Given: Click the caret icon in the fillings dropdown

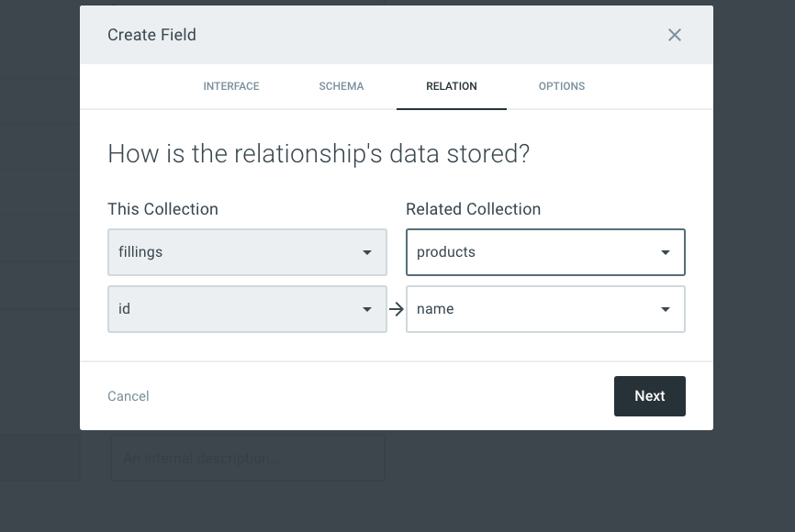Looking at the screenshot, I should [367, 252].
